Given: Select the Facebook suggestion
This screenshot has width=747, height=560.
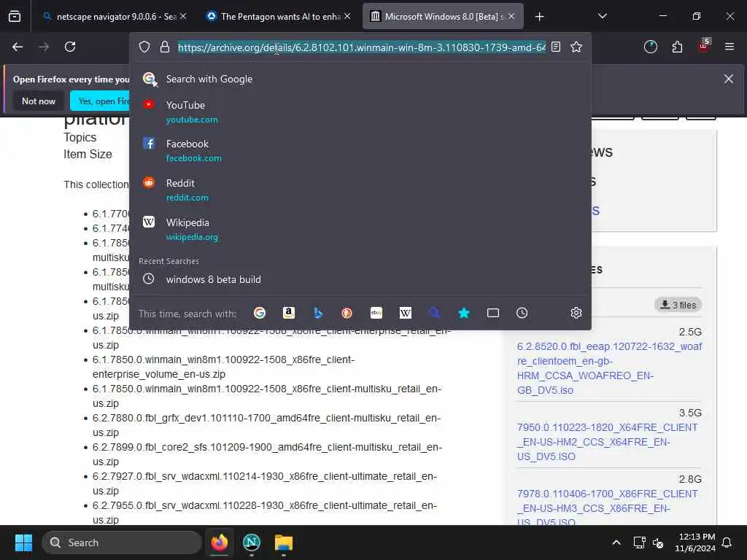Looking at the screenshot, I should [360, 150].
